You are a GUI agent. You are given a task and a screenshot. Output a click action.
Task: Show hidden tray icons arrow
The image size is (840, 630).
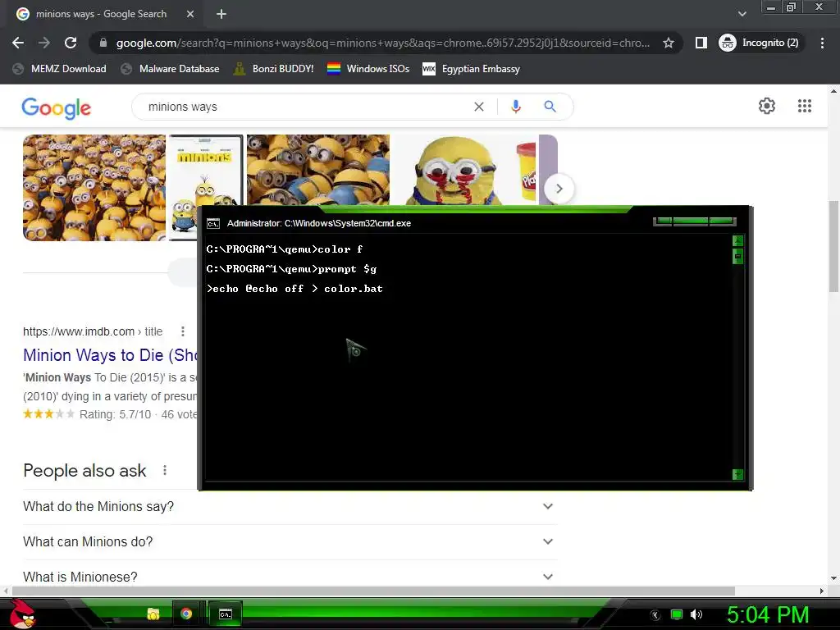pyautogui.click(x=655, y=615)
